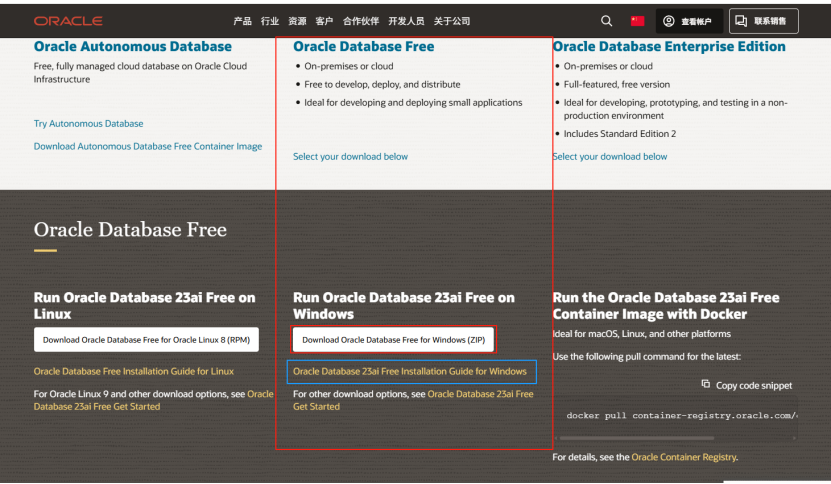Click the large Oracle Database Free section title
The width and height of the screenshot is (831, 484).
tap(130, 230)
